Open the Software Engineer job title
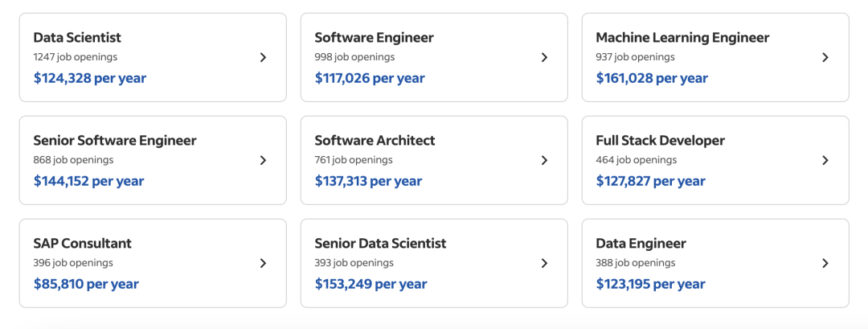 tap(374, 38)
